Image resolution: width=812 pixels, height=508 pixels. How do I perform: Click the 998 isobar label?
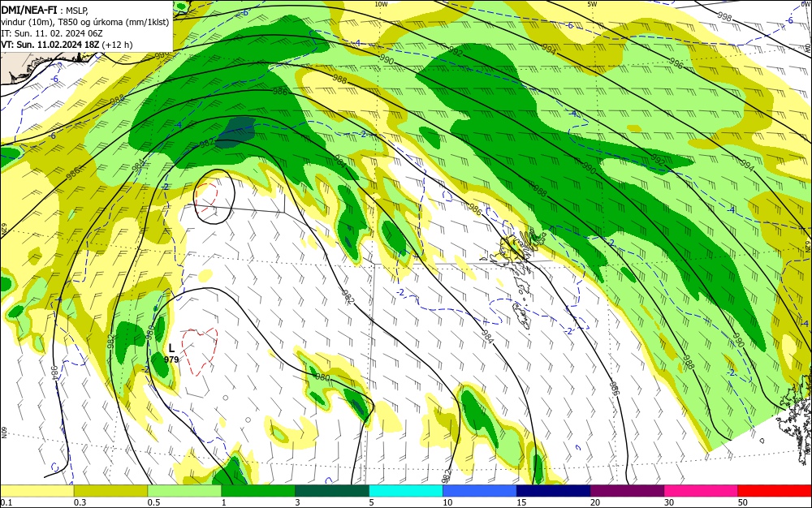point(724,16)
